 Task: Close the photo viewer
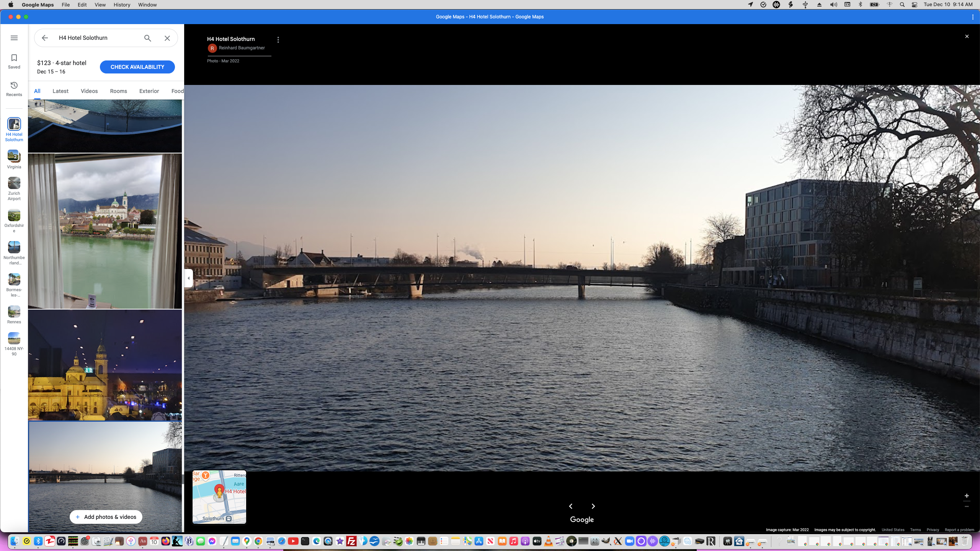coord(967,37)
